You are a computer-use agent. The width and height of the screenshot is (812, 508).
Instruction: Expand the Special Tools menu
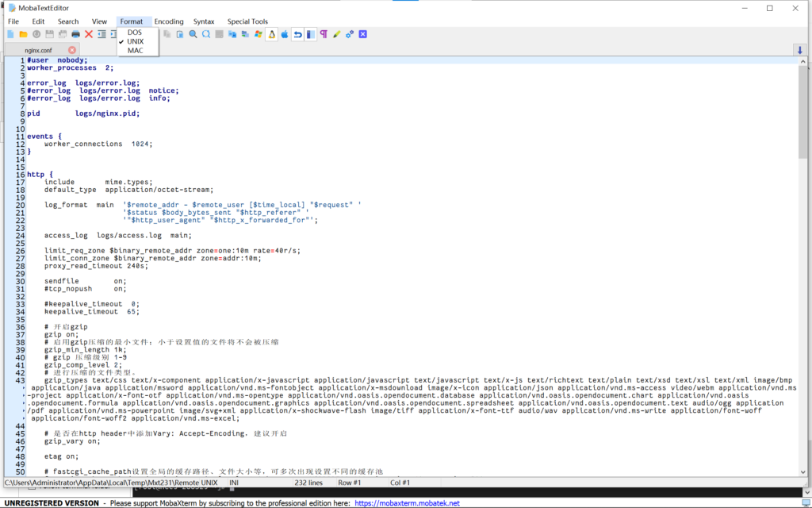point(247,21)
